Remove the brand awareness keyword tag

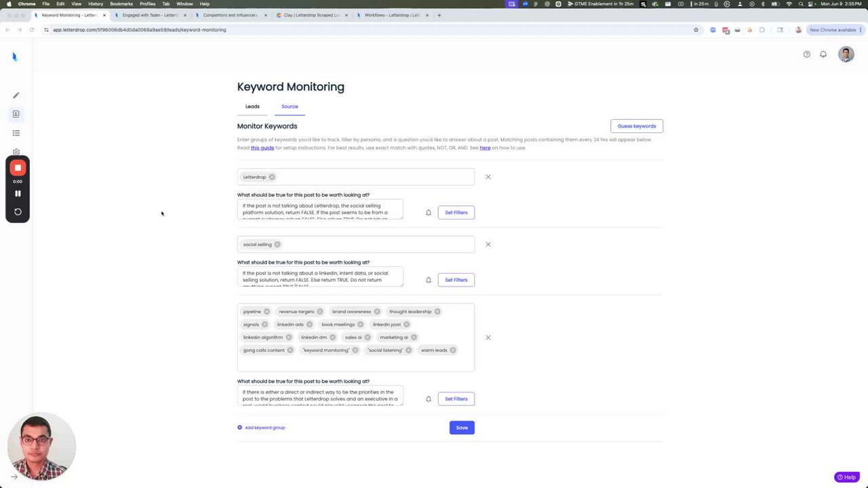[377, 312]
